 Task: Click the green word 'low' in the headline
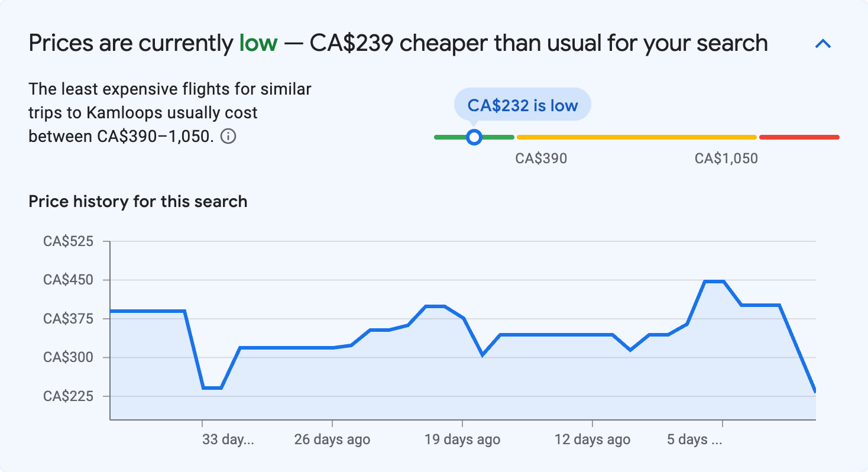pos(258,42)
